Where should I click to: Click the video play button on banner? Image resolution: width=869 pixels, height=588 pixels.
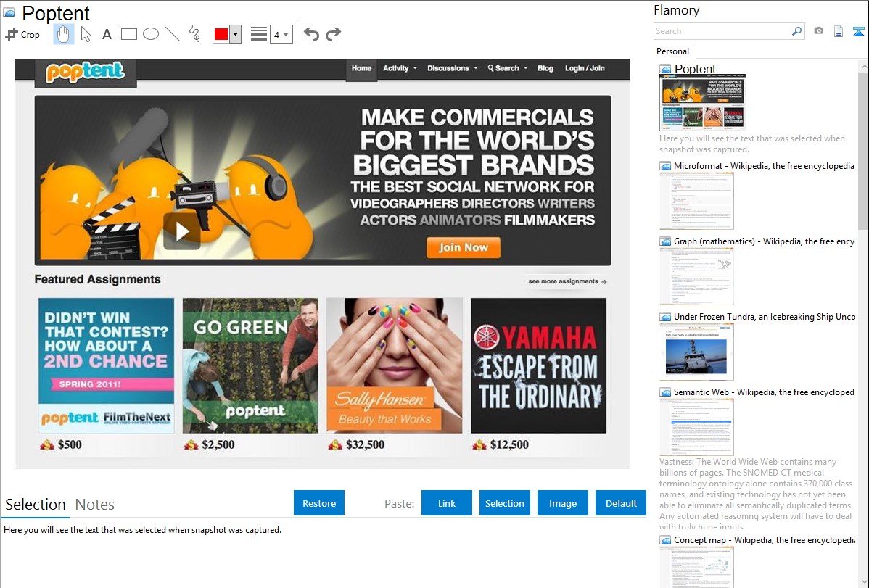coord(182,232)
